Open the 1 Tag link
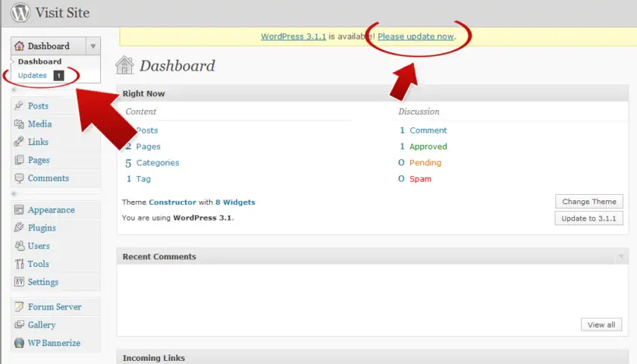Viewport: 637px width, 364px height. click(143, 179)
